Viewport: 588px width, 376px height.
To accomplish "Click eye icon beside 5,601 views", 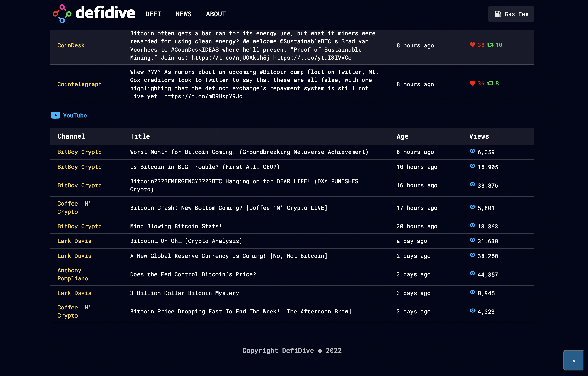I will (472, 207).
